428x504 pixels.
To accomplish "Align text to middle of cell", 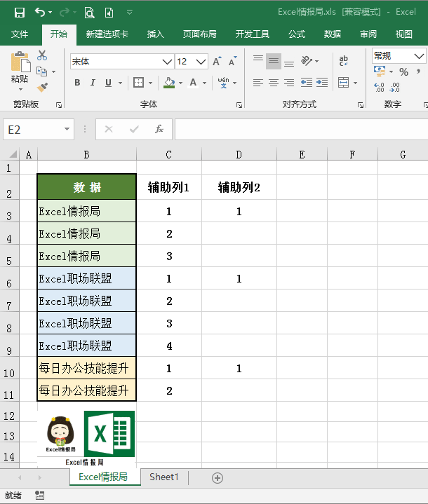I will [274, 61].
